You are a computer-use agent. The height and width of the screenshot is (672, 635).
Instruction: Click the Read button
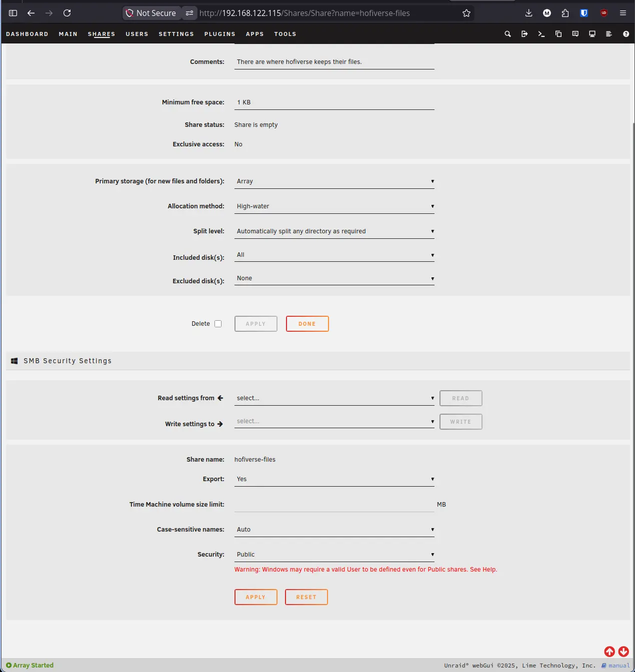[460, 398]
